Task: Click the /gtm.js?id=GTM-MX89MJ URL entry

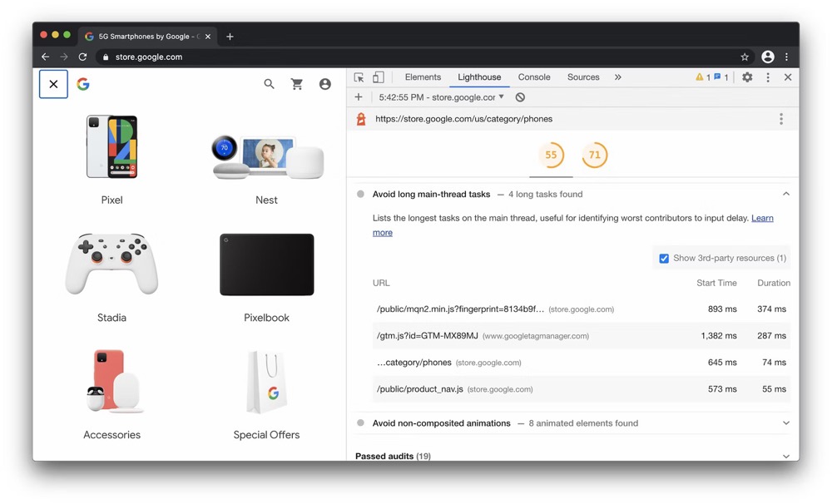Action: (427, 336)
